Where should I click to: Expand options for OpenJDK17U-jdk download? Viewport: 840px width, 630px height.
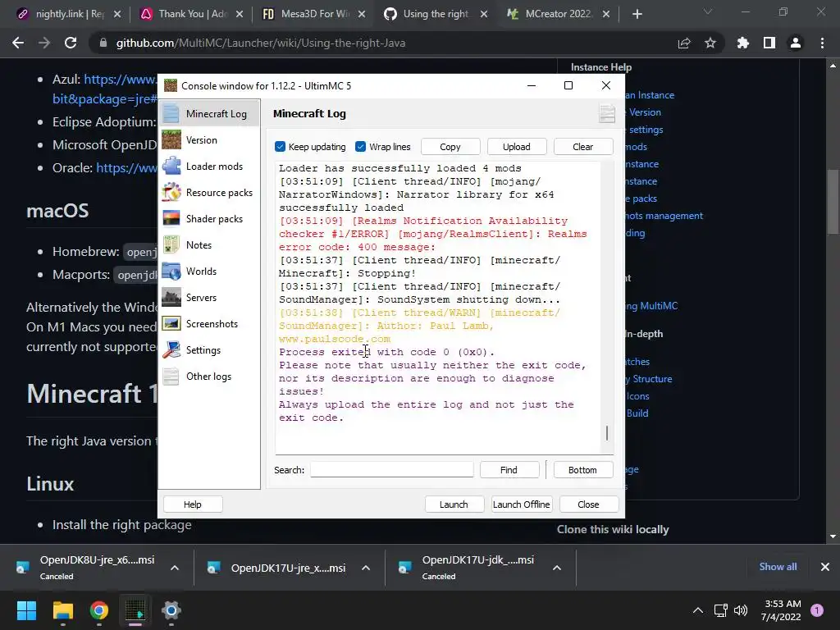coord(557,568)
